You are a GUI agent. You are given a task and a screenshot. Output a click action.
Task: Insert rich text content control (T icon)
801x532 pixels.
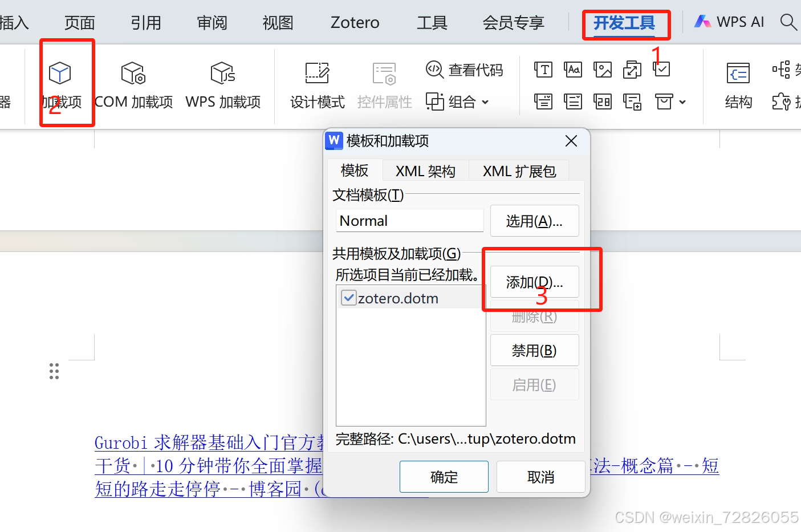543,70
